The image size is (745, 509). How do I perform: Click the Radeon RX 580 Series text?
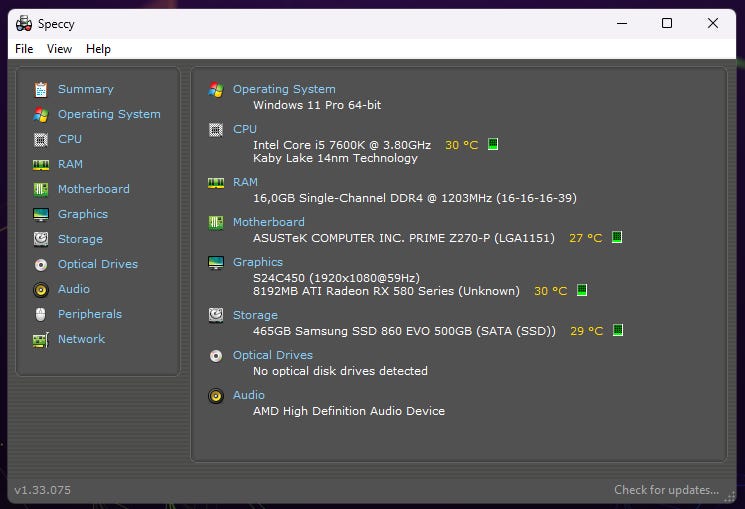coord(386,291)
